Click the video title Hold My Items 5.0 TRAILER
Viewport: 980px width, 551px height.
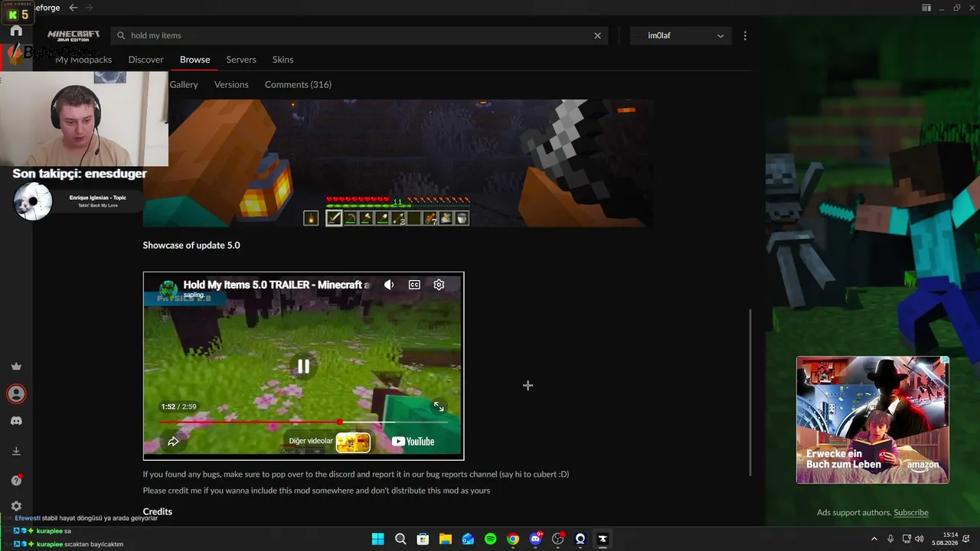point(276,285)
